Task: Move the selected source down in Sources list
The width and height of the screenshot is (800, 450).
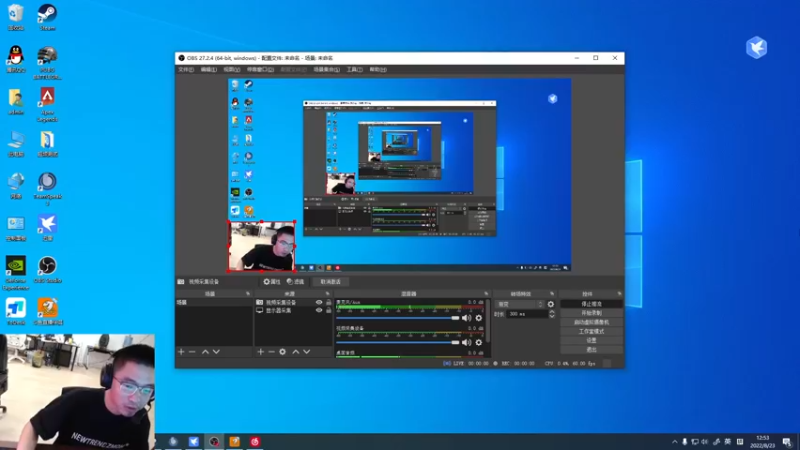Action: (x=307, y=352)
